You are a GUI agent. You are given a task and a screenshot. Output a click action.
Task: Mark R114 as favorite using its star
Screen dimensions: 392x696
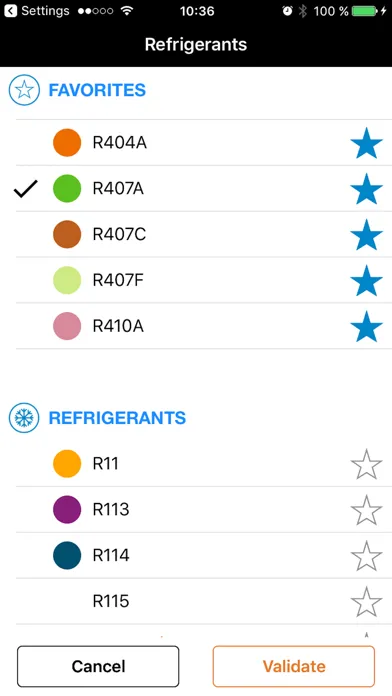pos(366,556)
